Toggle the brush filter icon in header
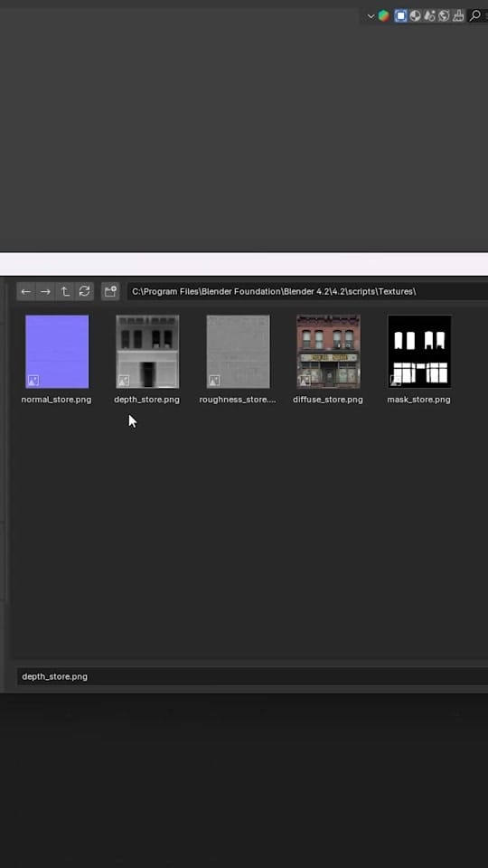 458,16
